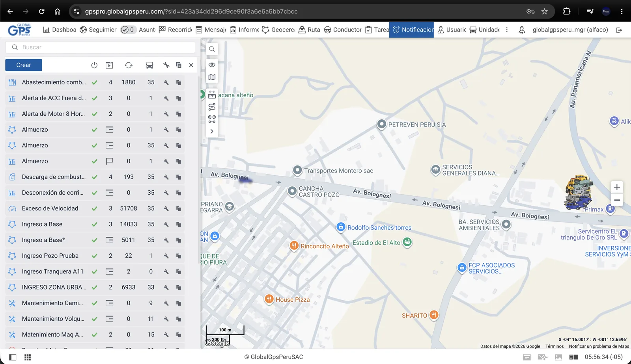The image size is (631, 364).
Task: Bookmark this page with the star icon
Action: [x=545, y=11]
